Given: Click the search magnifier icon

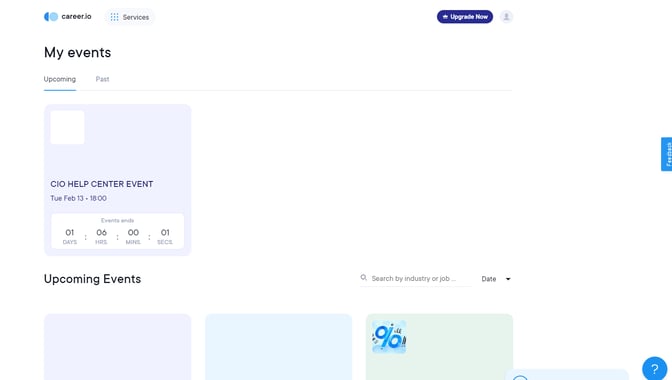Looking at the screenshot, I should [363, 278].
